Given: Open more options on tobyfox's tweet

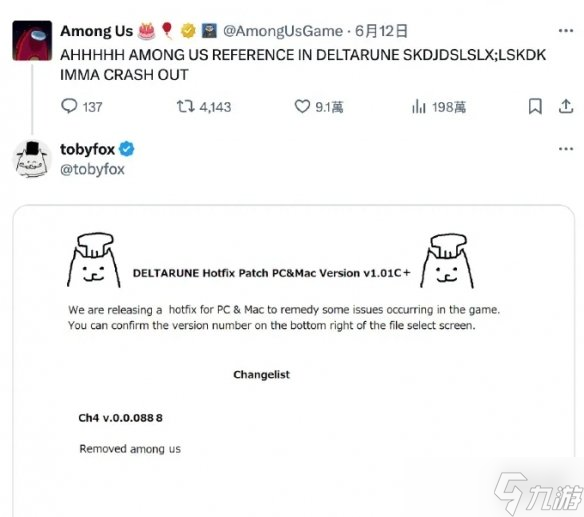Looking at the screenshot, I should click(565, 149).
